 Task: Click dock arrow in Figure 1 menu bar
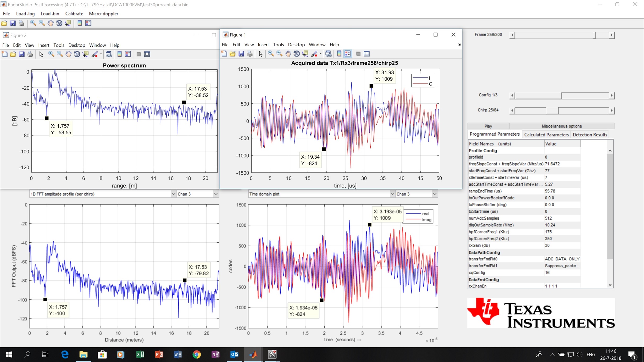[x=459, y=45]
